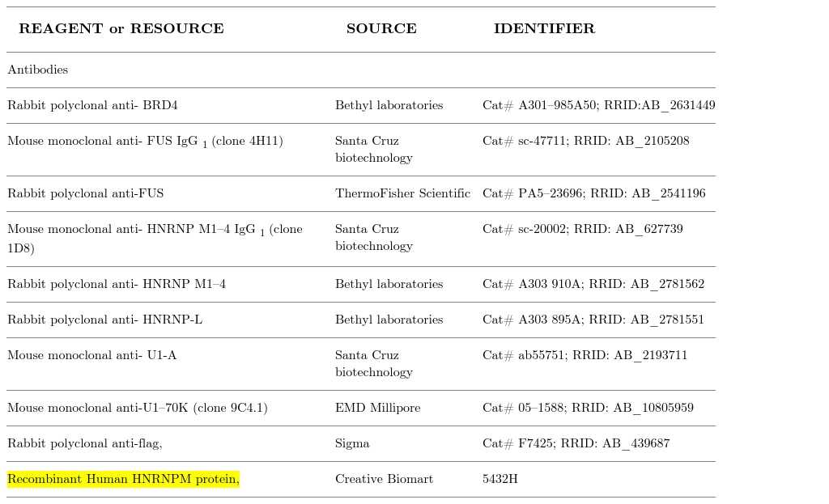
Task: Click 'Bethyl laboratories' in the BRD4 row
Action: (x=389, y=105)
